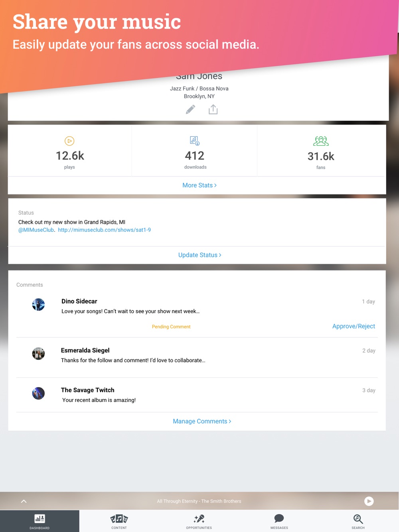
Task: Open More Stats
Action: tap(199, 185)
